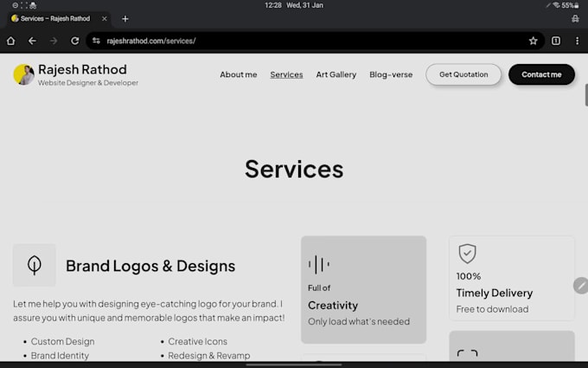Go to the browser home page
The height and width of the screenshot is (368, 588).
coord(11,41)
